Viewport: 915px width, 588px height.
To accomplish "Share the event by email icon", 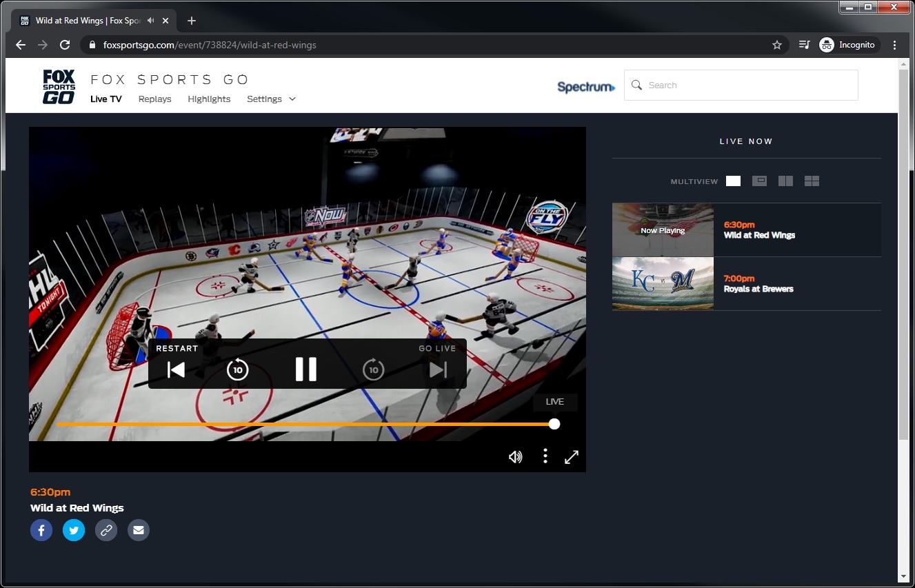I will [139, 530].
